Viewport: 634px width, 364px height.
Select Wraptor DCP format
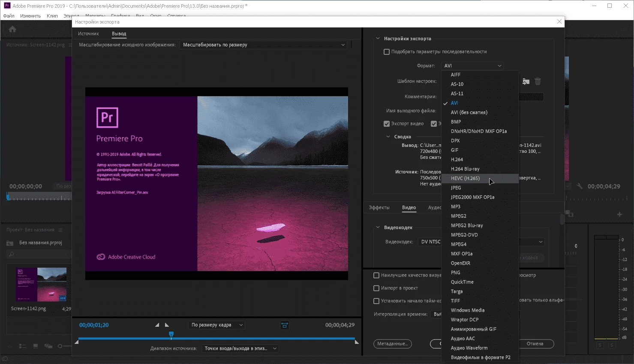pos(480,319)
